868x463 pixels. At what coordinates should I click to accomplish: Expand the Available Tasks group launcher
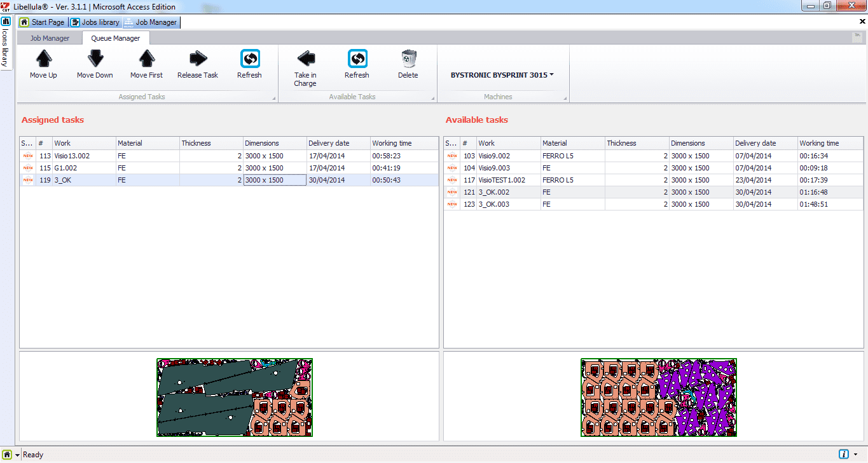(x=433, y=99)
